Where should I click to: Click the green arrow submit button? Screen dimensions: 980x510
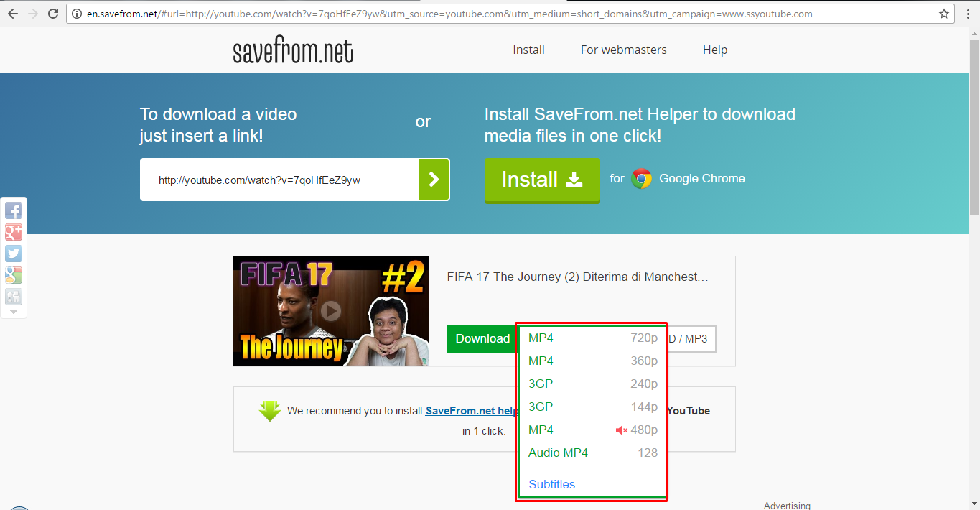[x=434, y=180]
